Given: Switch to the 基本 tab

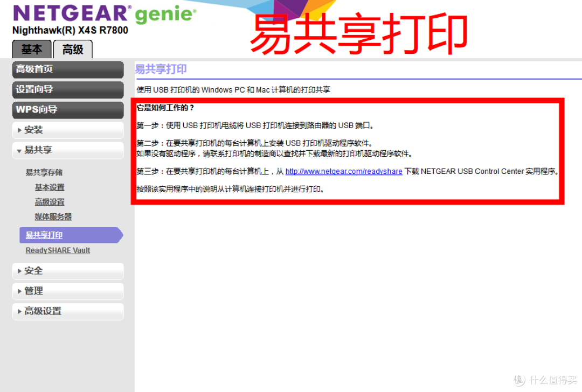Looking at the screenshot, I should click(32, 50).
